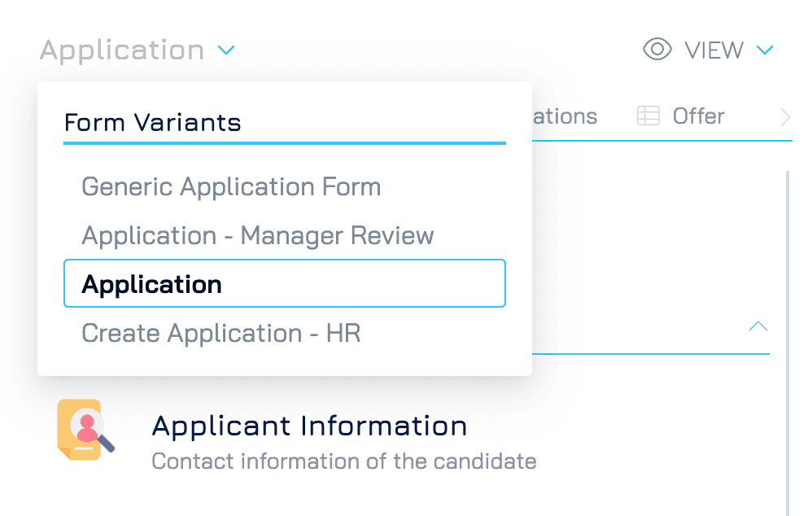Click the Applicant Information heading
Screen dimensions: 812x516
pyautogui.click(x=309, y=426)
